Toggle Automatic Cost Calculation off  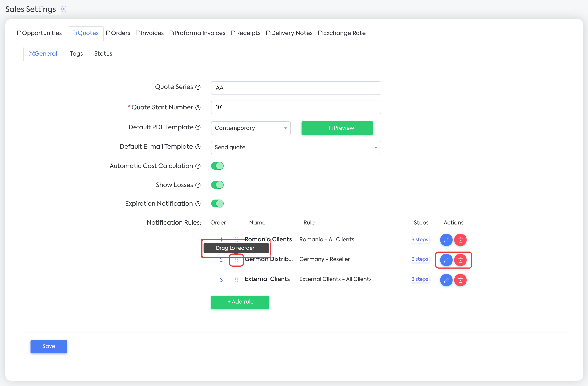[x=217, y=166]
